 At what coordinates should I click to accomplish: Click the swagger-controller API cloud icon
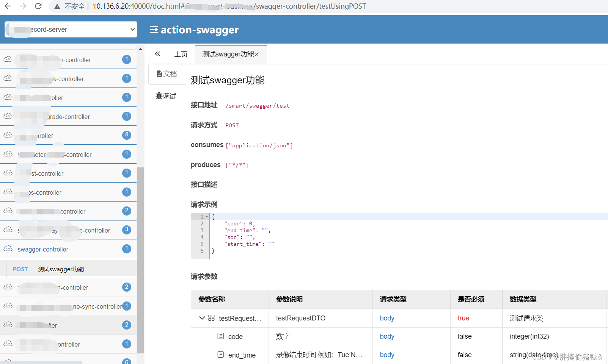click(x=8, y=248)
